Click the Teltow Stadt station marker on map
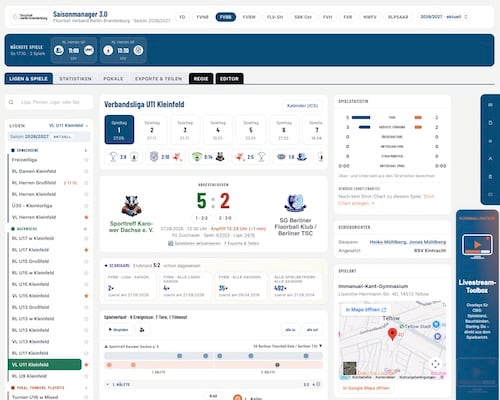The width and height of the screenshot is (500, 400). [402, 326]
